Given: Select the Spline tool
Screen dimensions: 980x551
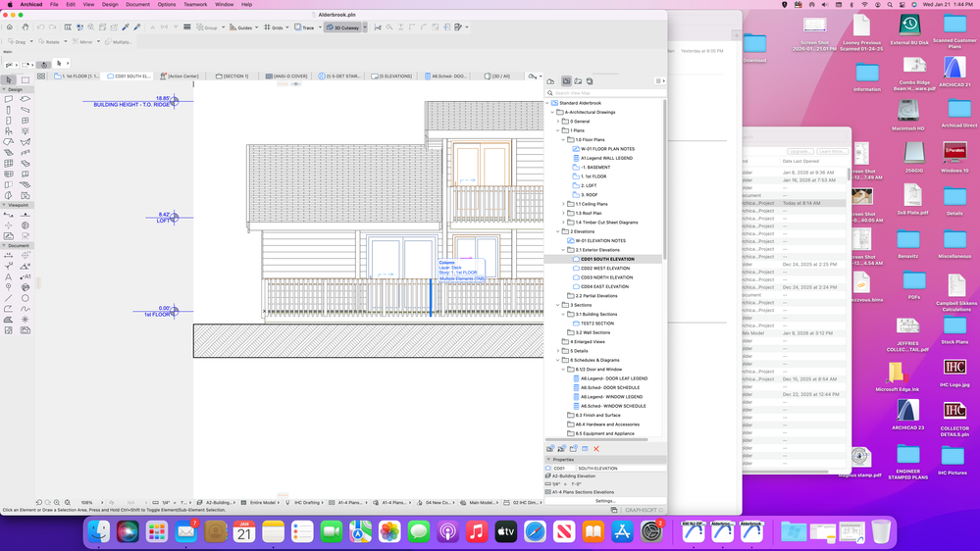Looking at the screenshot, I should [25, 309].
